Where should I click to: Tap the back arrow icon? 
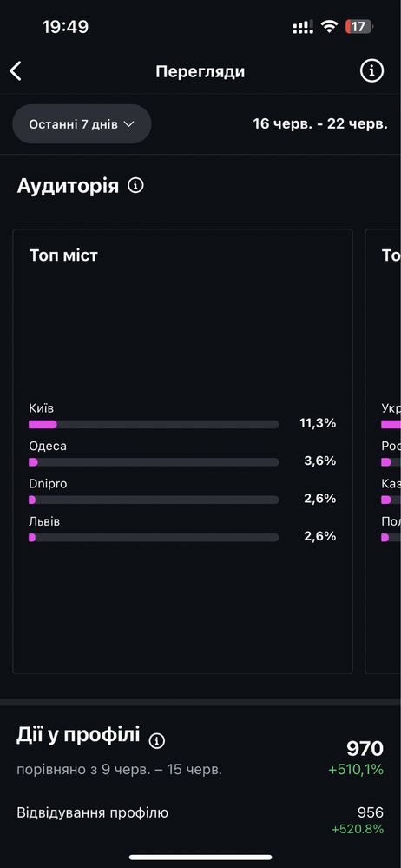16,71
